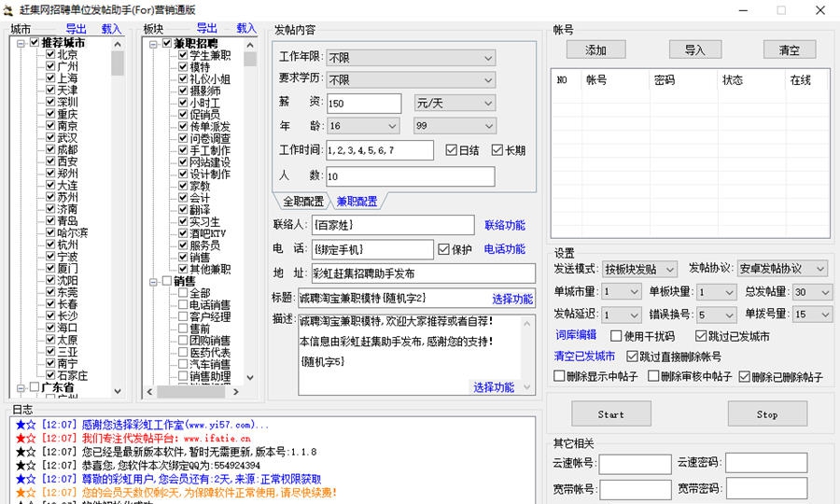Image resolution: width=840 pixels, height=504 pixels.
Task: Click the Start button
Action: 611,414
